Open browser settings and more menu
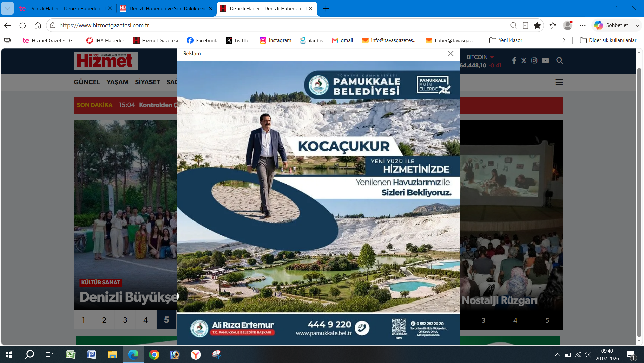644x363 pixels. pos(583,25)
